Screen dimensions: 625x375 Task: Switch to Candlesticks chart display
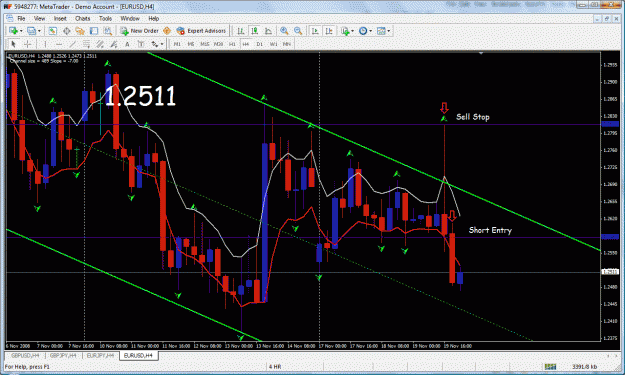254,31
